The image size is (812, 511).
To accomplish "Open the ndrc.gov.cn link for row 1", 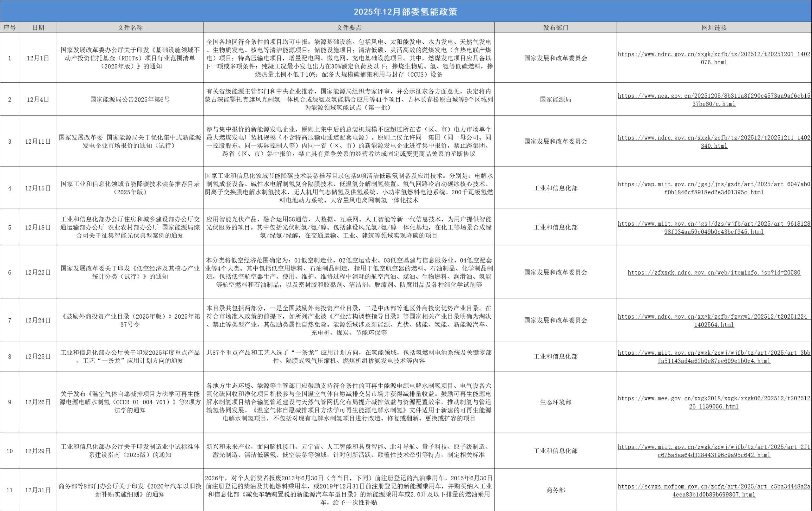I will click(x=714, y=58).
